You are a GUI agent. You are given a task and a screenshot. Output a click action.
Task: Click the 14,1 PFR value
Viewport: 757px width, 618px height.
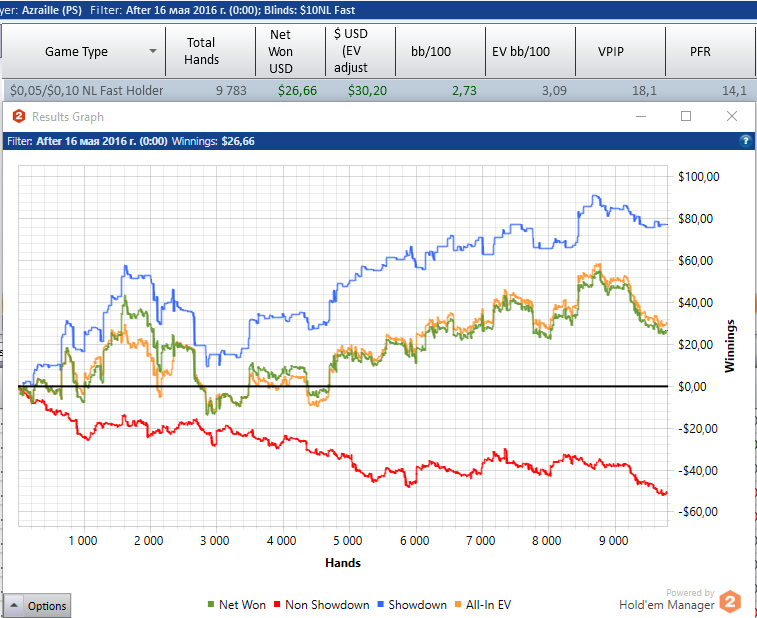click(x=734, y=91)
